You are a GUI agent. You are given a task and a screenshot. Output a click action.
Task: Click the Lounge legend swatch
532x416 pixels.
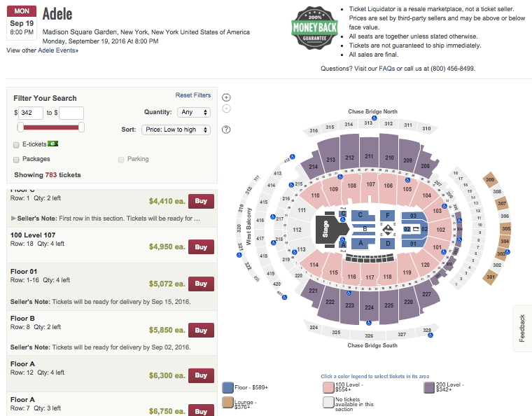227,403
